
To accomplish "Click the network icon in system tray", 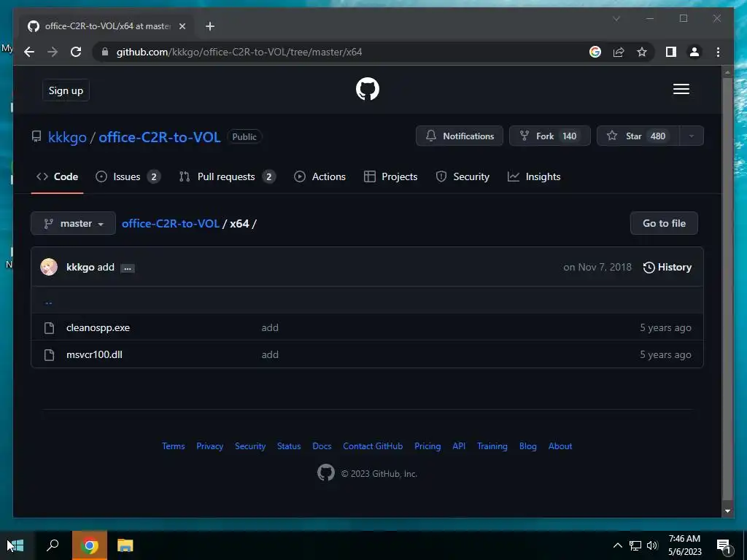I will (635, 545).
